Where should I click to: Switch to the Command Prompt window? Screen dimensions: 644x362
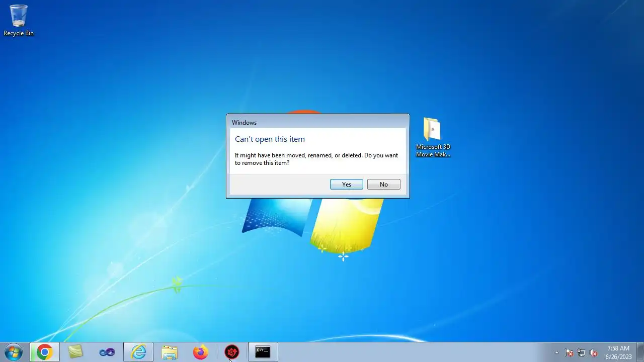click(263, 352)
